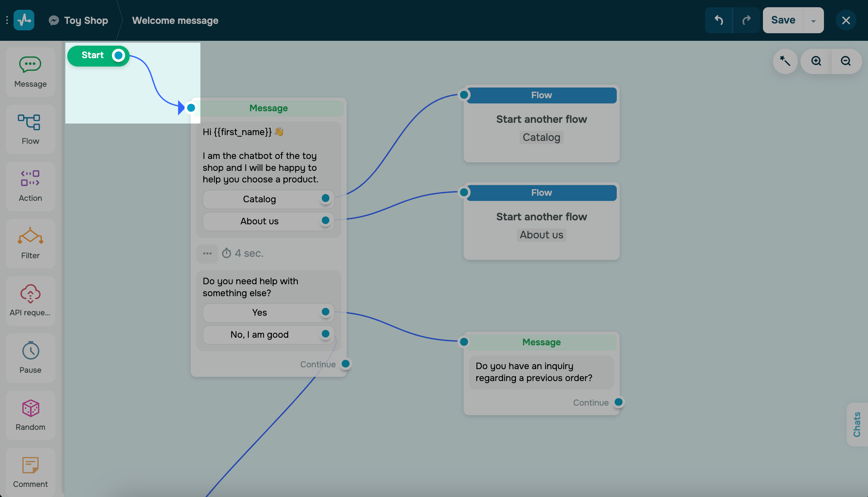Open the Save dropdown arrow

tap(813, 20)
